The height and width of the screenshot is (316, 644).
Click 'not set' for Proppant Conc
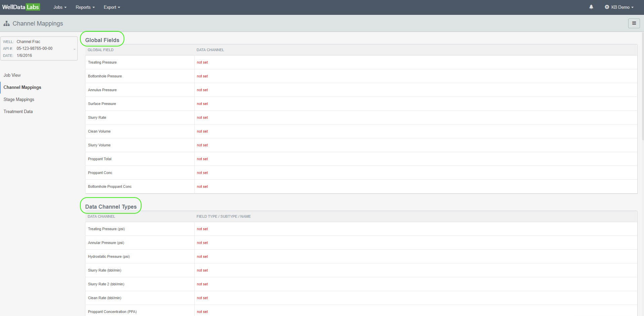(x=202, y=173)
